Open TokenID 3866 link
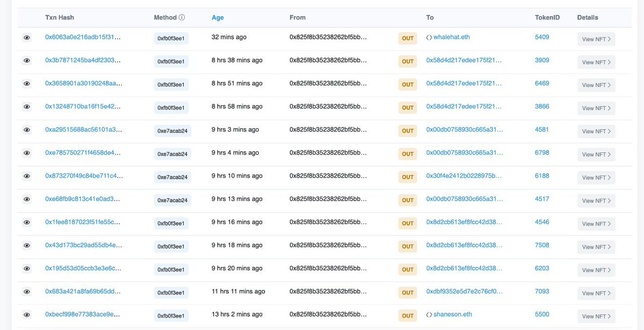 pos(542,107)
